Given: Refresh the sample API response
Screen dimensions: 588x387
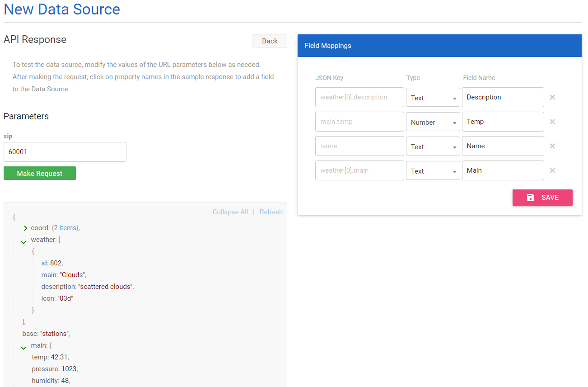Looking at the screenshot, I should click(x=271, y=212).
